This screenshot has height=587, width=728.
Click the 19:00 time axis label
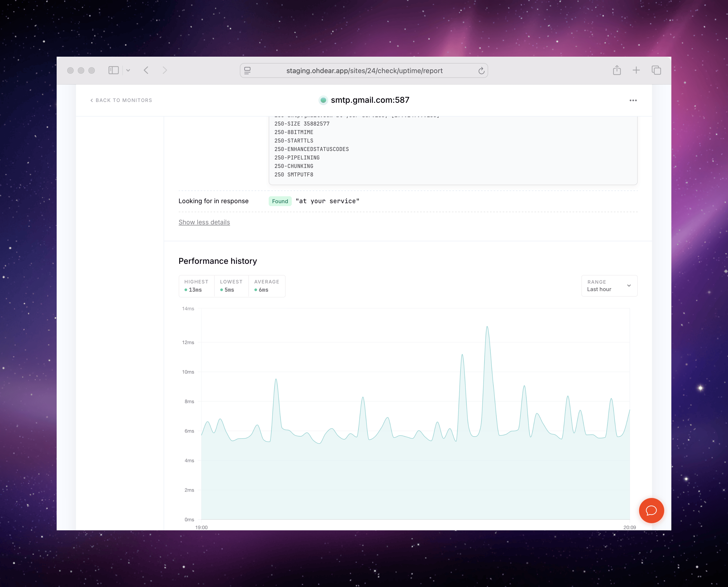pyautogui.click(x=201, y=527)
